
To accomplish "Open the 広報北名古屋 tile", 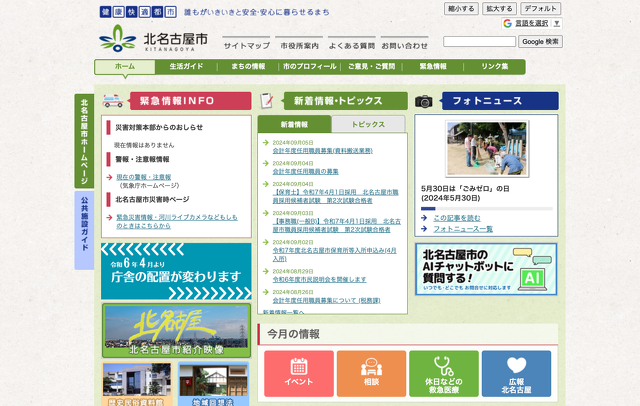I will point(516,373).
